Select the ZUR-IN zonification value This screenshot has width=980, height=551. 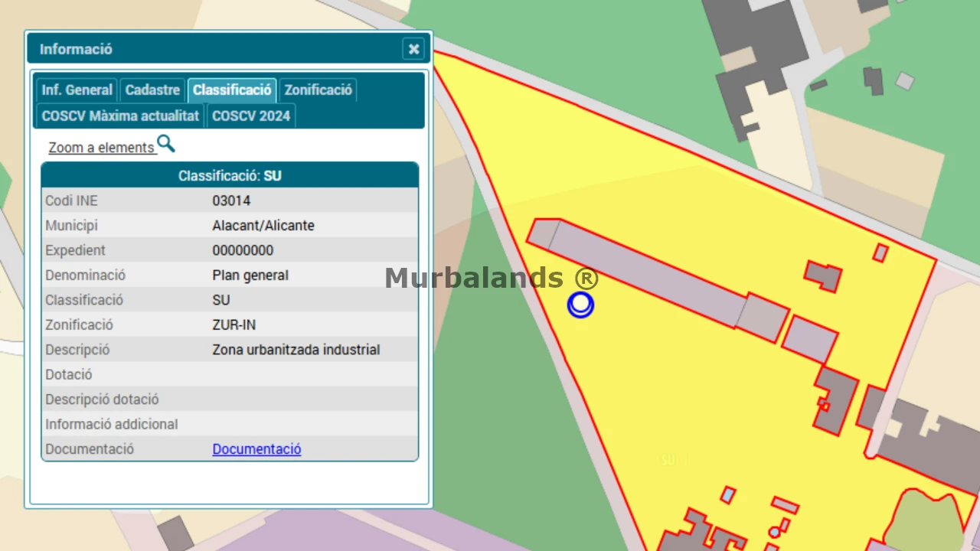click(x=234, y=324)
